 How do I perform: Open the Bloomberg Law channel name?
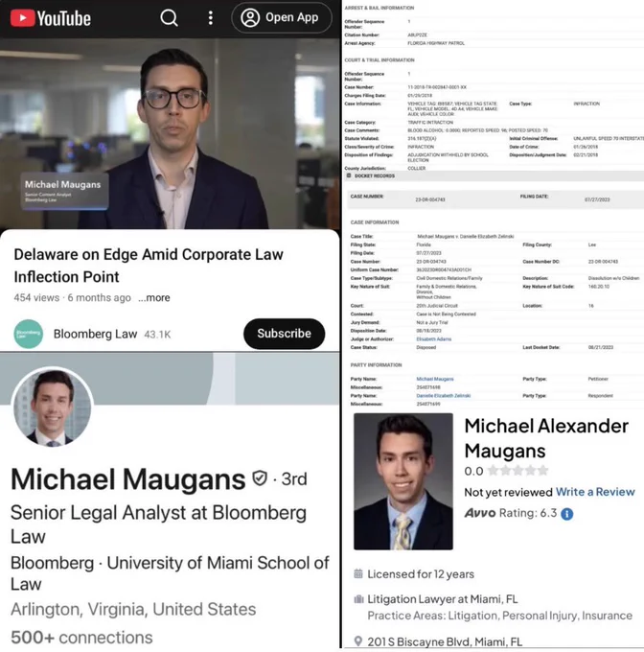point(95,334)
